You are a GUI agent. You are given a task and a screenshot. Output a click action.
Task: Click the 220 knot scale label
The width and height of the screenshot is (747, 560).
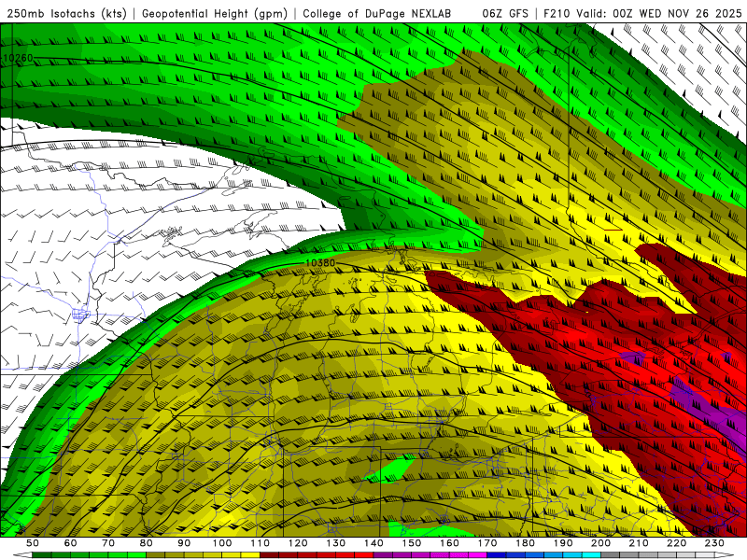pyautogui.click(x=677, y=543)
